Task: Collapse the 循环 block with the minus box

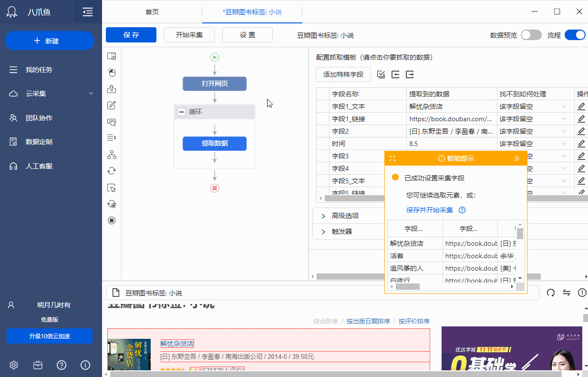Action: coord(181,112)
